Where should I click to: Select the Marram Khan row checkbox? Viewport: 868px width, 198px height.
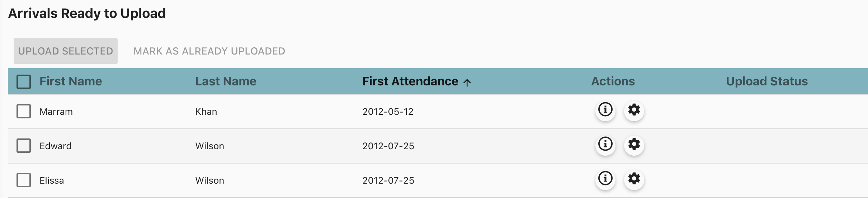tap(24, 111)
